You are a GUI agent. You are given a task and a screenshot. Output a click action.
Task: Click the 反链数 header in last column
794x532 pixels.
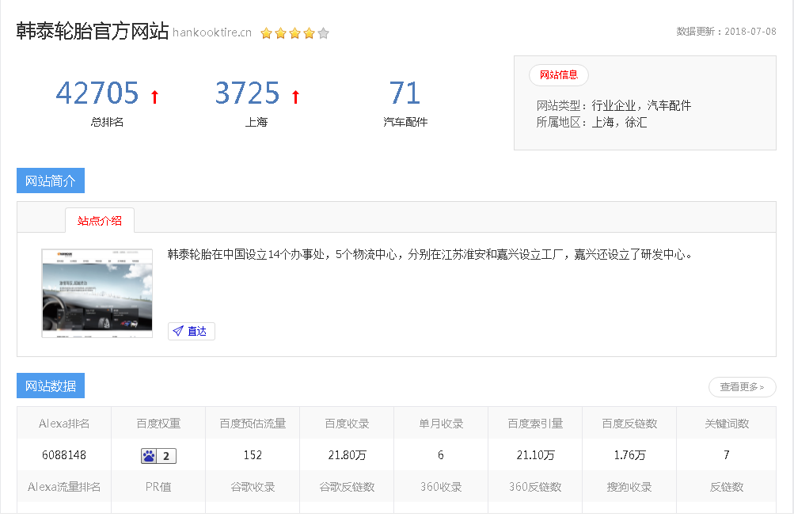[x=727, y=487]
